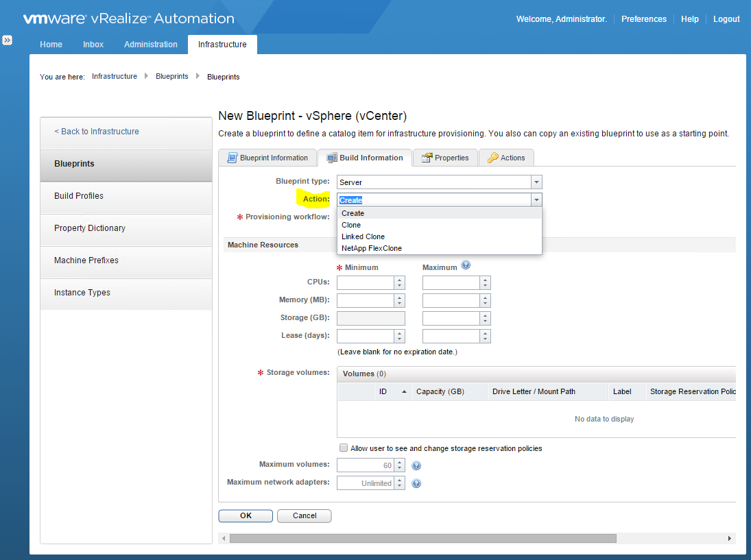
Task: Click the minimum CPUs spinner arrows
Action: point(399,282)
